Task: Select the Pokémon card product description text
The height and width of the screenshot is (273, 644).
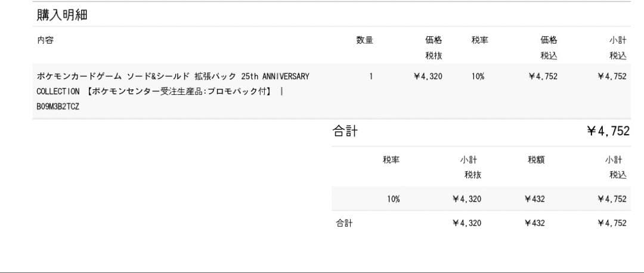Action: [173, 76]
